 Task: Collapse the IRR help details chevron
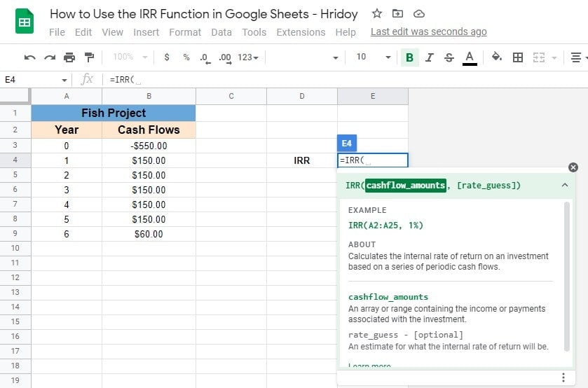coord(565,185)
